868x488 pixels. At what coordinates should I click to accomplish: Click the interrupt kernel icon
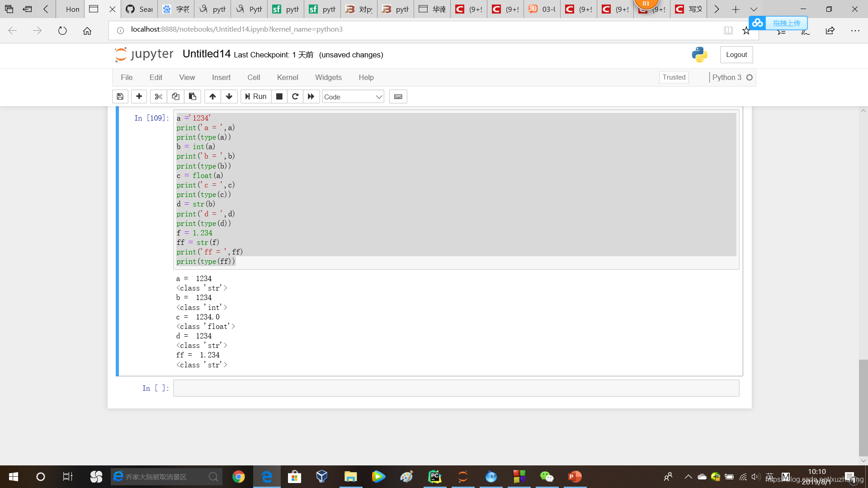(279, 97)
